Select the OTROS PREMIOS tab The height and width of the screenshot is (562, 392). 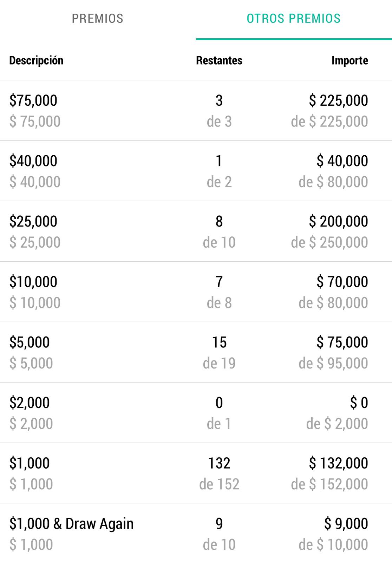(x=294, y=19)
